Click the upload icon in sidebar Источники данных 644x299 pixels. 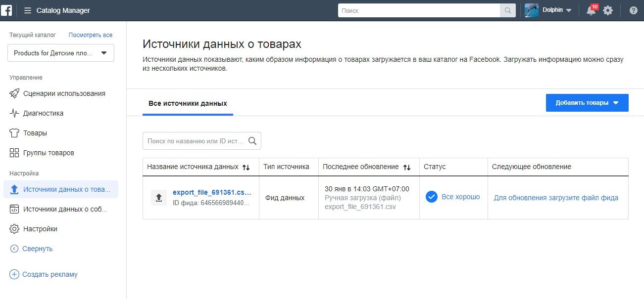14,189
